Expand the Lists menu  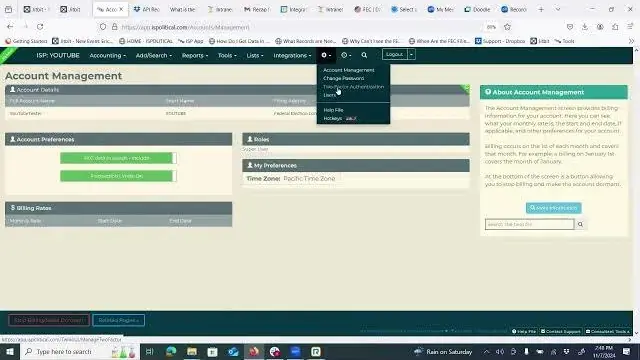point(255,55)
